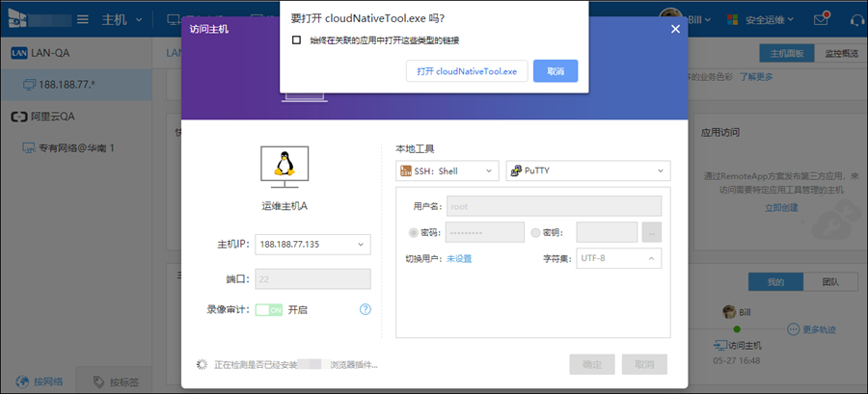Open the host IP dropdown
Screen dimensions: 868x394
point(312,245)
